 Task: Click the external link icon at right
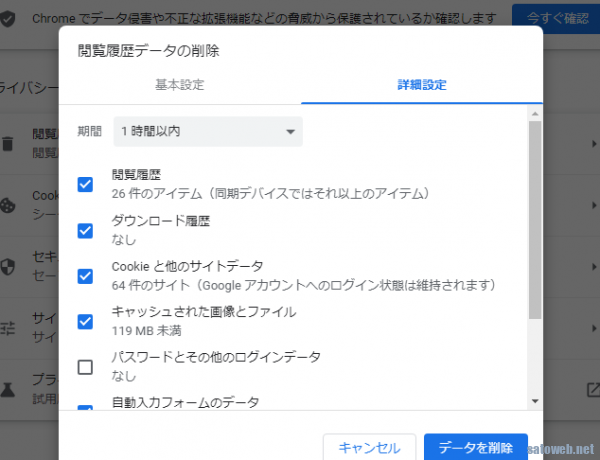coord(593,389)
